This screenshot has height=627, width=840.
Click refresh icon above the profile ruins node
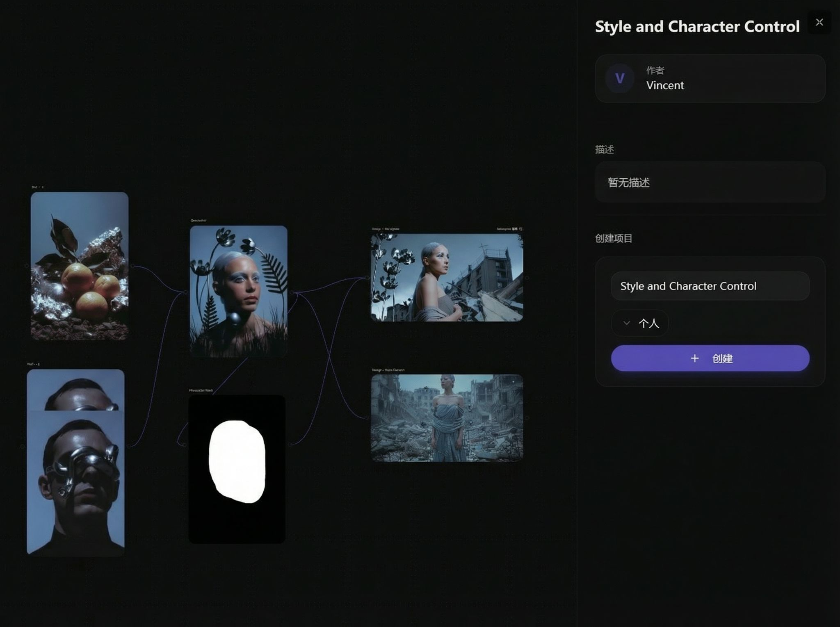(x=520, y=229)
